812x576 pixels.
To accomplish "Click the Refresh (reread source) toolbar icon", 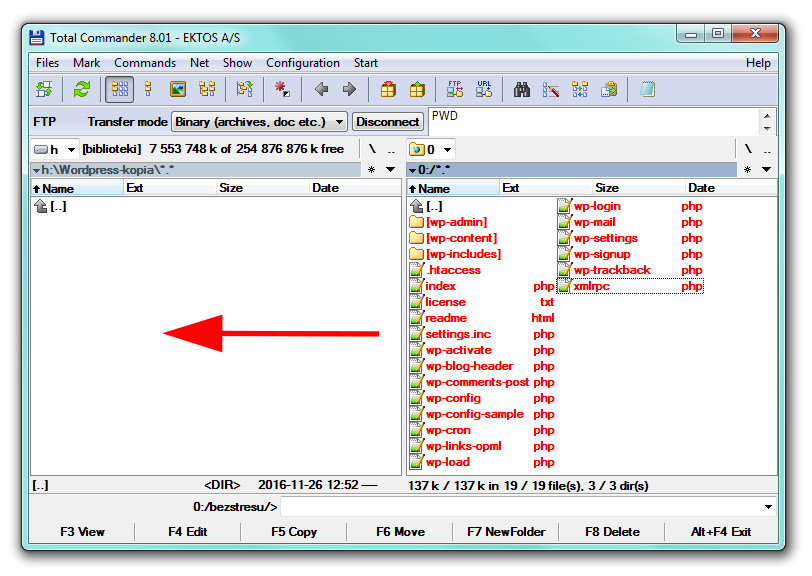I will click(x=81, y=90).
